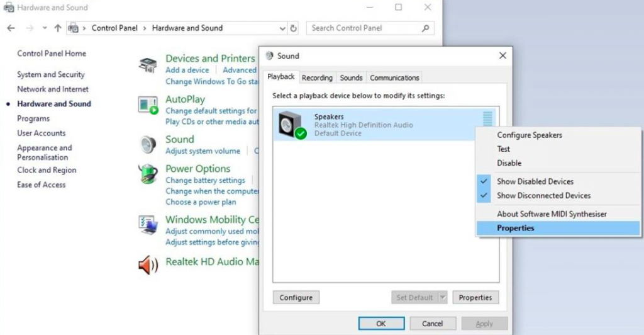Click the Control Panel breadcrumb
644x335 pixels.
coord(114,28)
